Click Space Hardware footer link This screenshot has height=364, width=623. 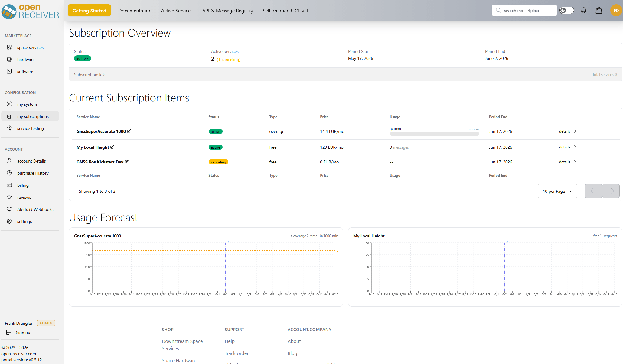(179, 360)
